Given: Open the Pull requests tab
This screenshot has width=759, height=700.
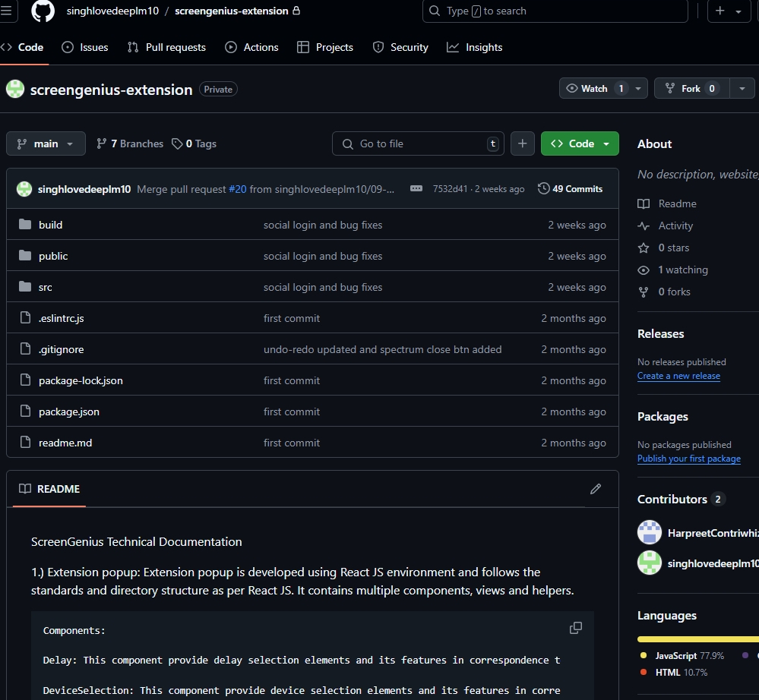Looking at the screenshot, I should (166, 47).
